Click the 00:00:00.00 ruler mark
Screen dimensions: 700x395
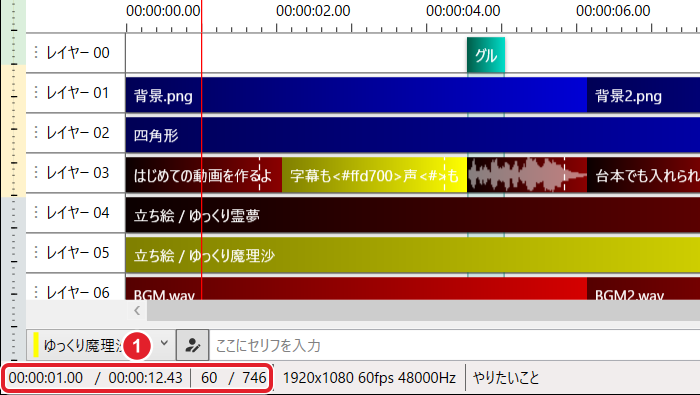pos(163,11)
